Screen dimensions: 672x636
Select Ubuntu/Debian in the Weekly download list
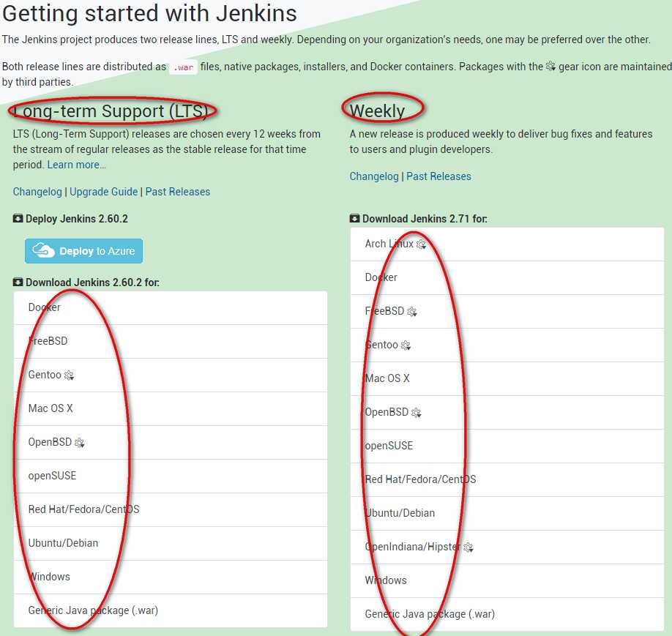(507, 514)
